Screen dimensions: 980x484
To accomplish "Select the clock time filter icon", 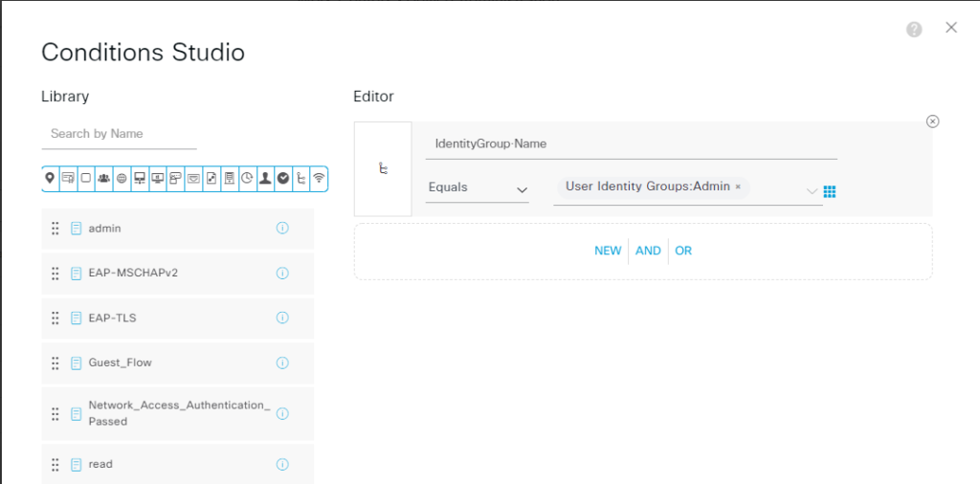I will pyautogui.click(x=247, y=178).
